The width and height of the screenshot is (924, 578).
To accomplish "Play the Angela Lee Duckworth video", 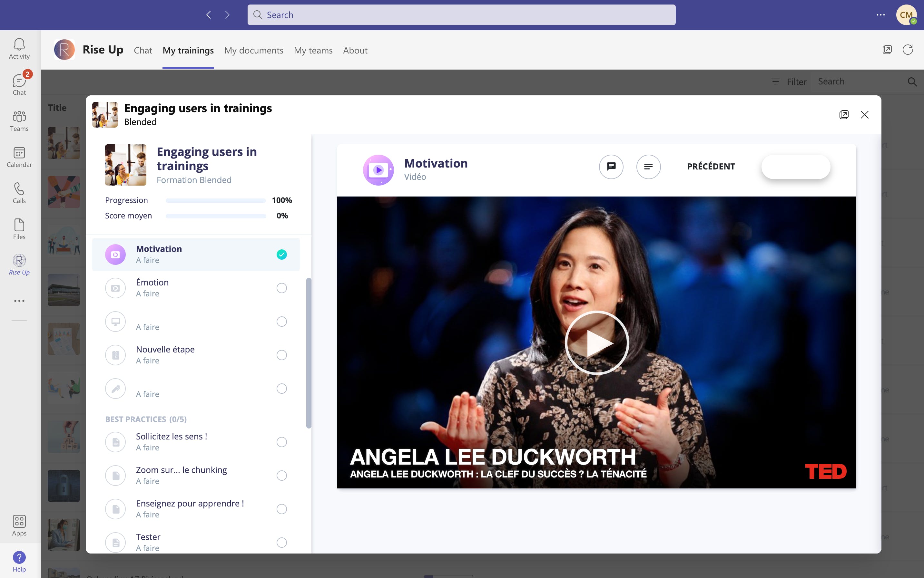I will pyautogui.click(x=596, y=342).
